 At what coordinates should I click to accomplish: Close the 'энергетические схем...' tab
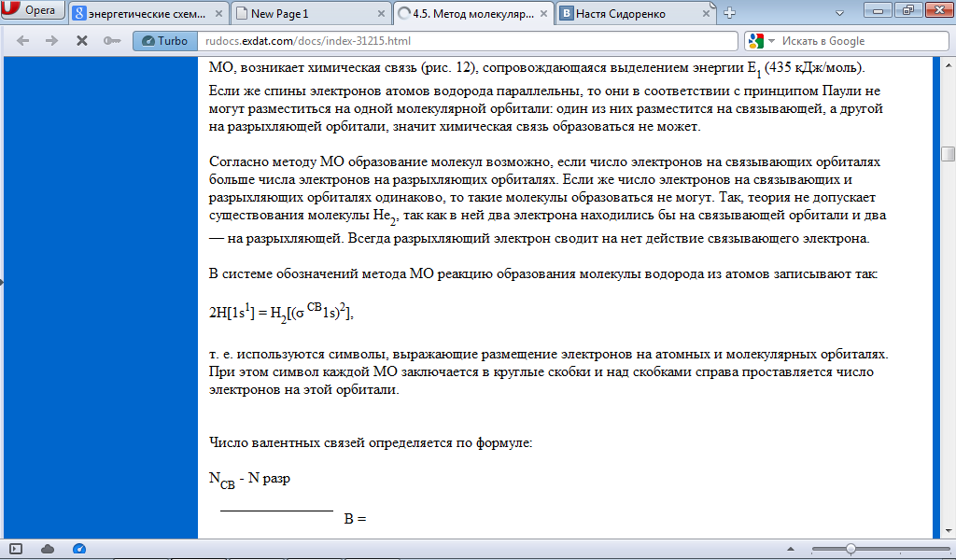218,13
